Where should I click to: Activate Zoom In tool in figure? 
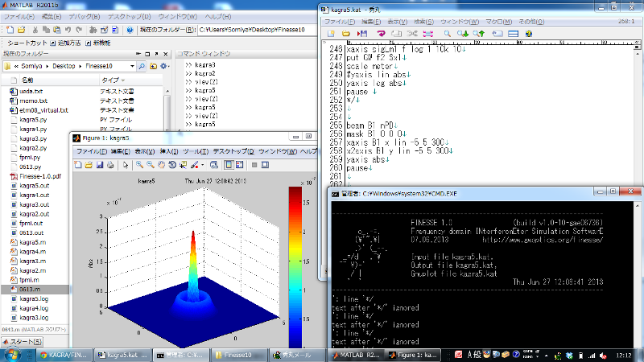139,165
